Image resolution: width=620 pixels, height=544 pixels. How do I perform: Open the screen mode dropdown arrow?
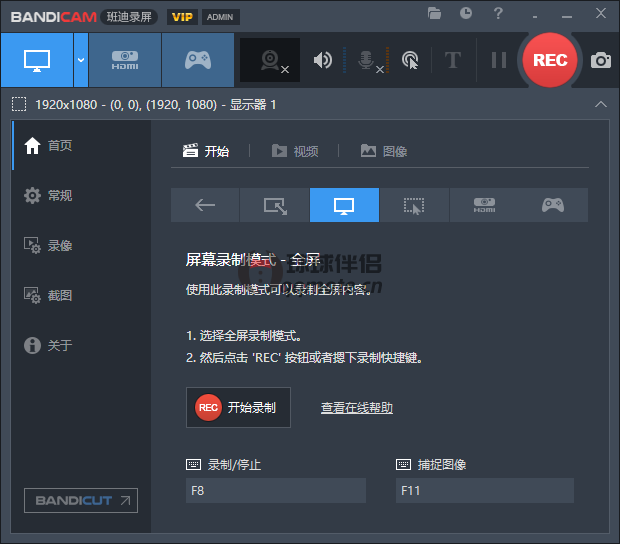click(80, 60)
